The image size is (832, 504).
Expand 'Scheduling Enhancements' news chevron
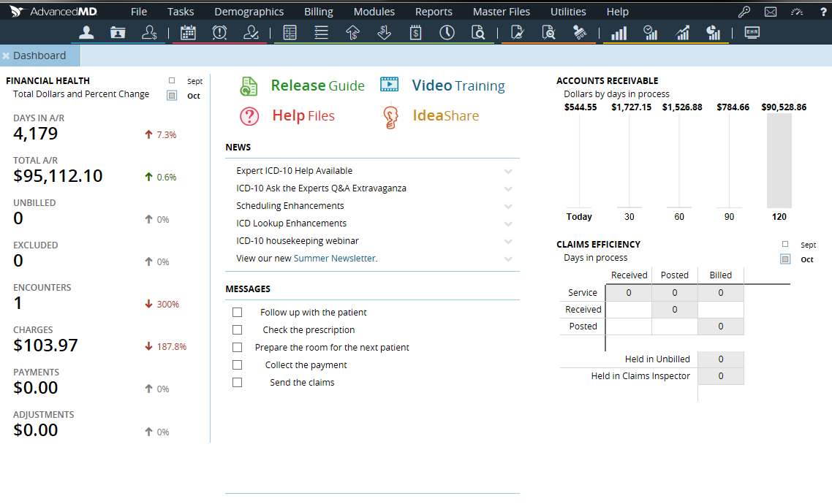(508, 206)
